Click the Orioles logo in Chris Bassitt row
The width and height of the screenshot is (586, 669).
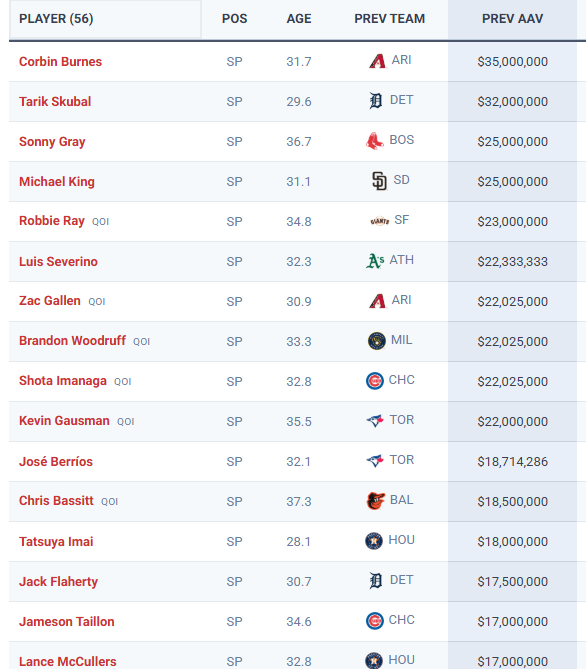click(x=376, y=501)
